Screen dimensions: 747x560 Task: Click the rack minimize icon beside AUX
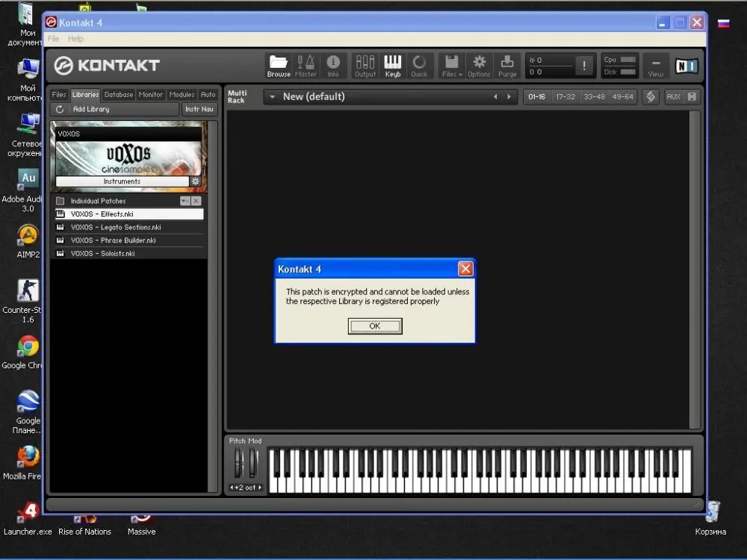[692, 96]
